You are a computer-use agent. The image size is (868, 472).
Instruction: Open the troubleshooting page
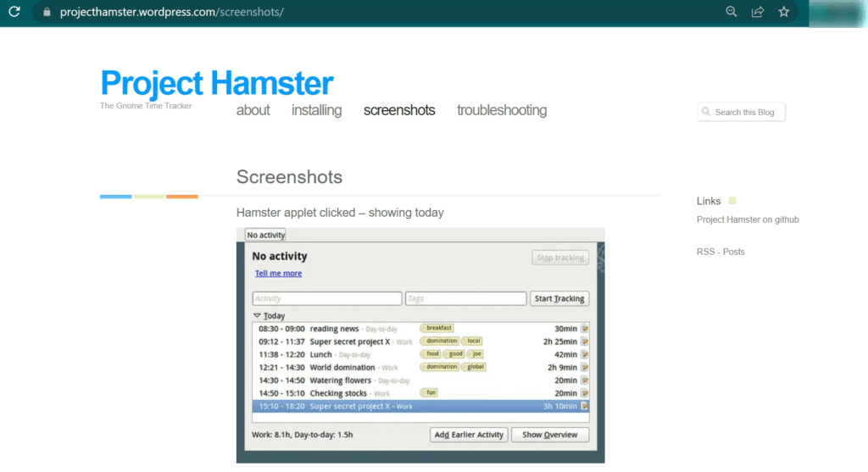(x=502, y=110)
